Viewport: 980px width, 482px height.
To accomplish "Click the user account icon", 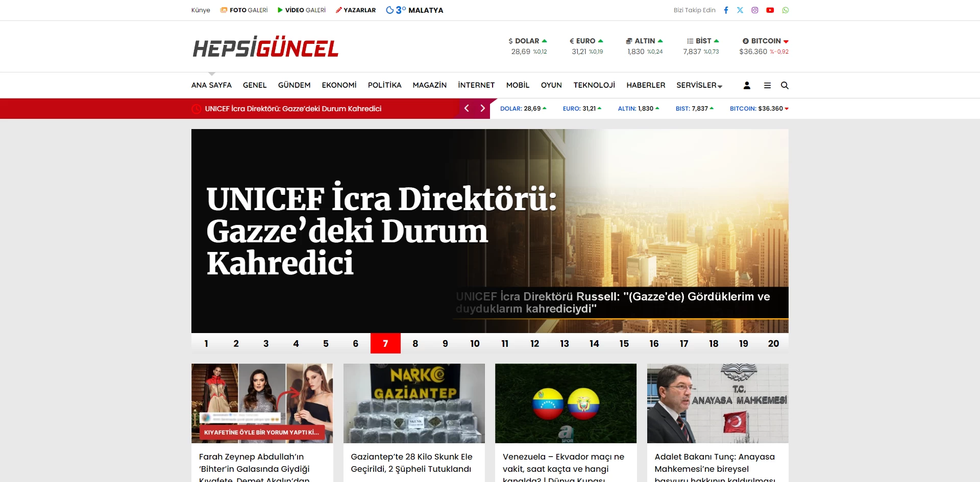I will (747, 86).
